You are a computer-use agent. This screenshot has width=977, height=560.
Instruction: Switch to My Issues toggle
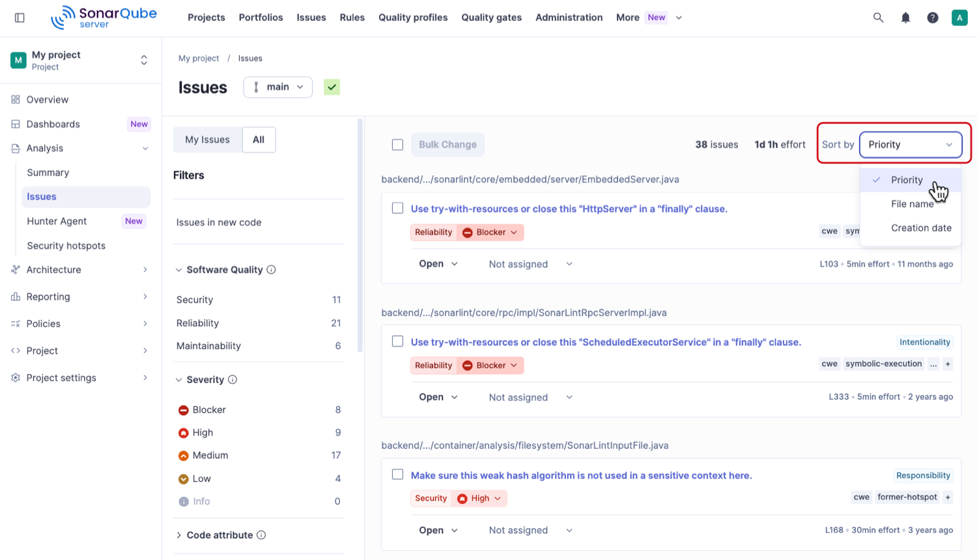click(x=208, y=139)
